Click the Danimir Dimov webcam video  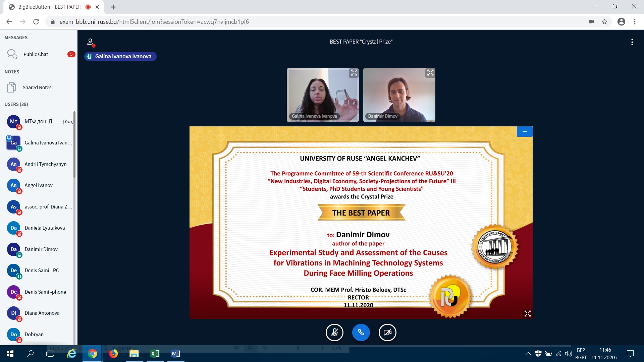click(399, 95)
